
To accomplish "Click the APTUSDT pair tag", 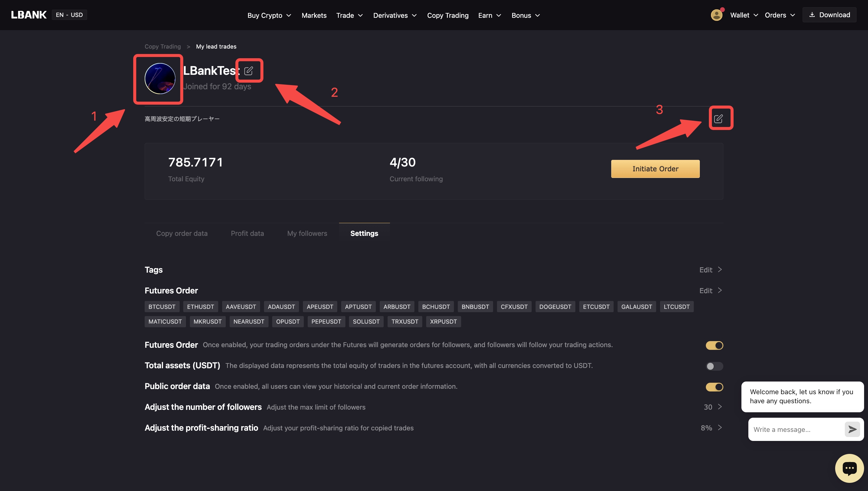I will pyautogui.click(x=358, y=307).
